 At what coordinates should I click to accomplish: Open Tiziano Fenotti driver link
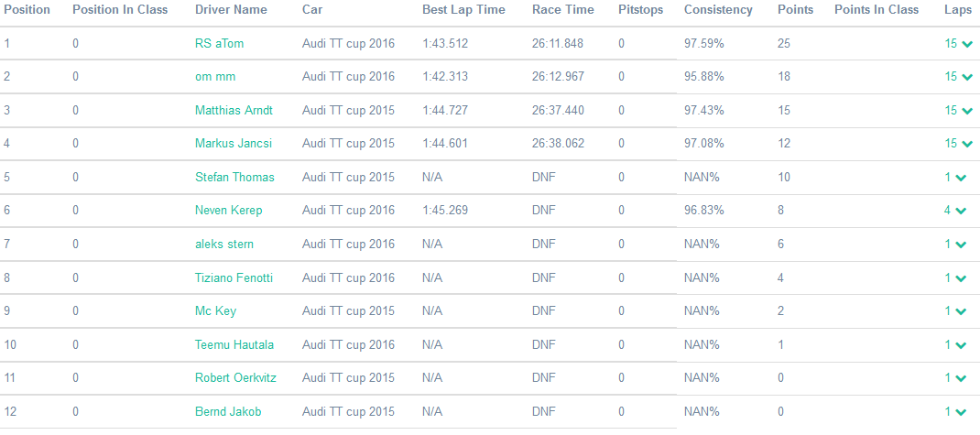pos(234,277)
